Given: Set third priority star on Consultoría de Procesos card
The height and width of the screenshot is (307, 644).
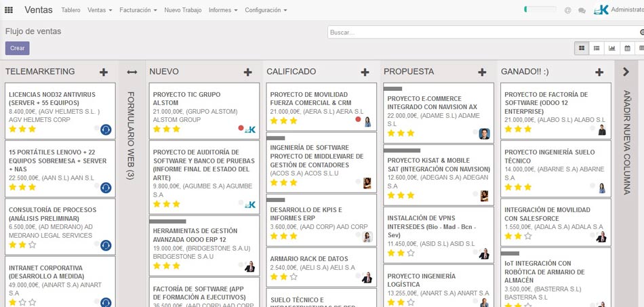Looking at the screenshot, I should point(32,245).
